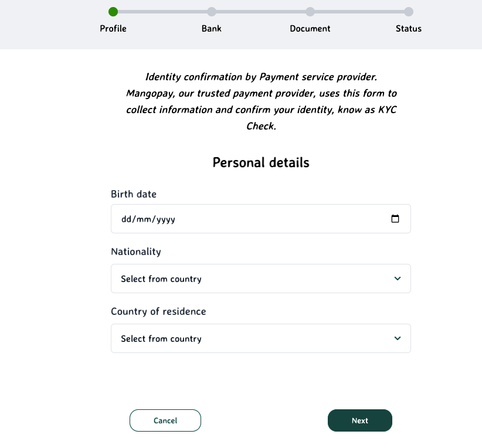Open the calendar picker icon
The image size is (482, 448).
tap(395, 219)
